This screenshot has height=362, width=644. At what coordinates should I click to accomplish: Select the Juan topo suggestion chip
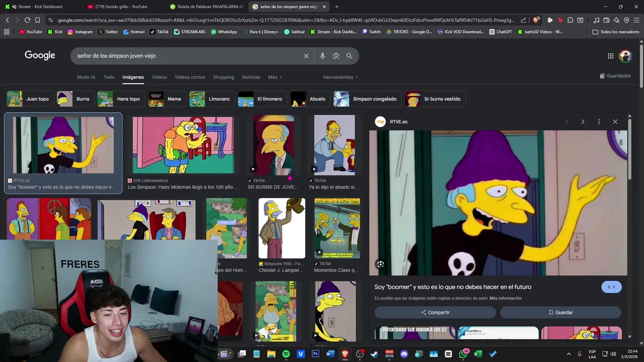click(30, 99)
